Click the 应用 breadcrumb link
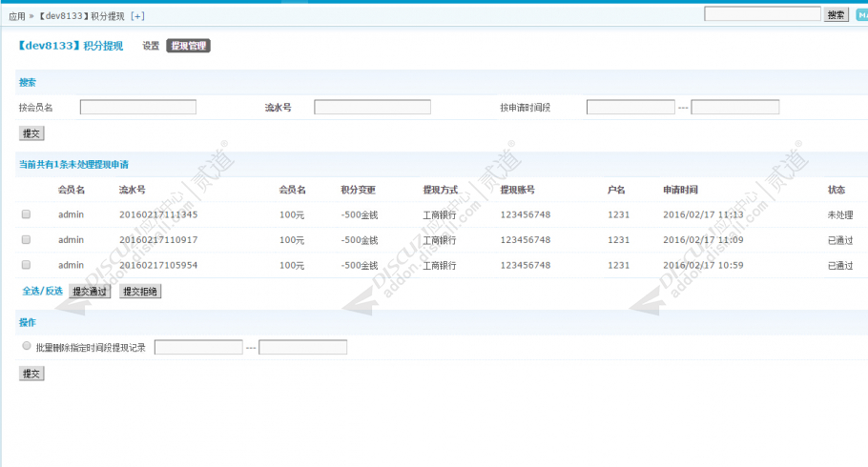Screen dimensions: 868x467 pos(17,16)
